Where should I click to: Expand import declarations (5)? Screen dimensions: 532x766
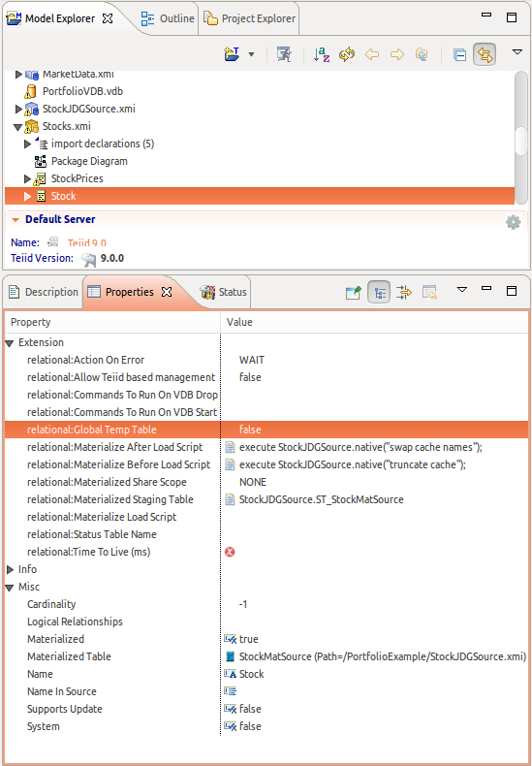click(27, 144)
